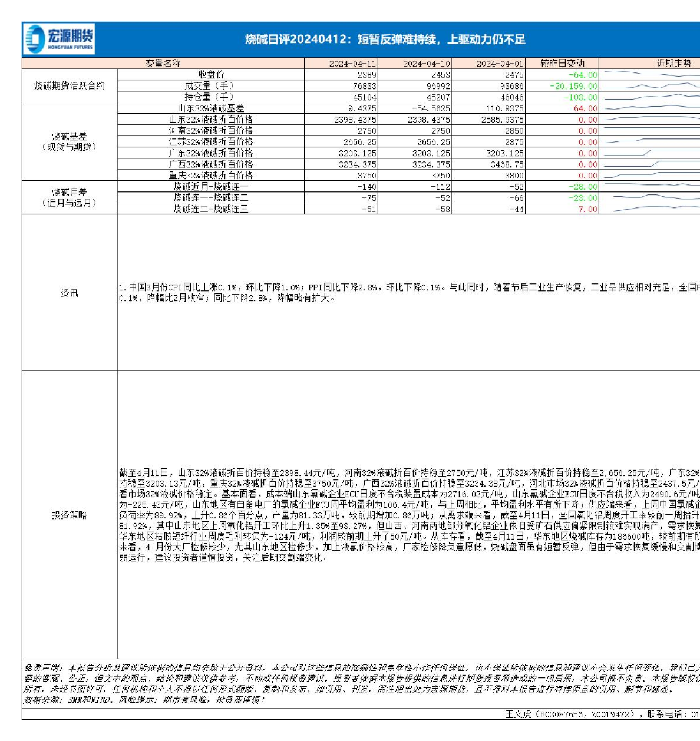Click the 广东32%液碱折百价格 sparkline chart
This screenshot has height=741, width=700.
click(651, 153)
